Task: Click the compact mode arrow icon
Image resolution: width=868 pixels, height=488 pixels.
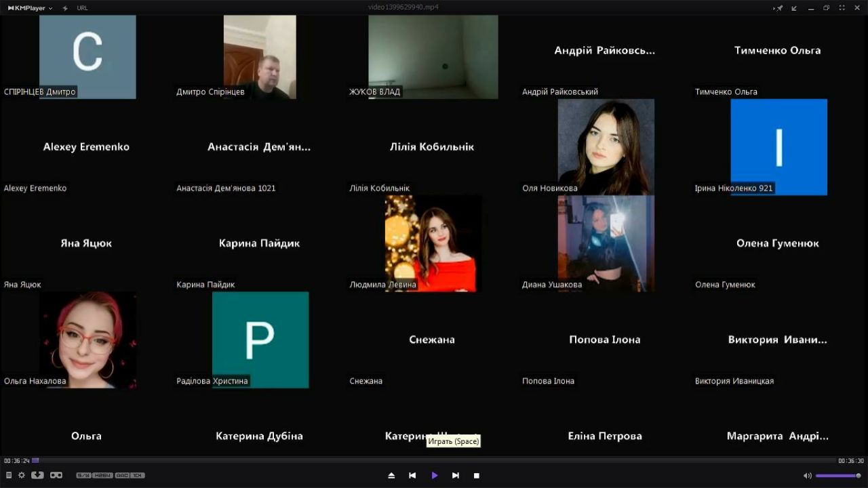Action: (794, 8)
